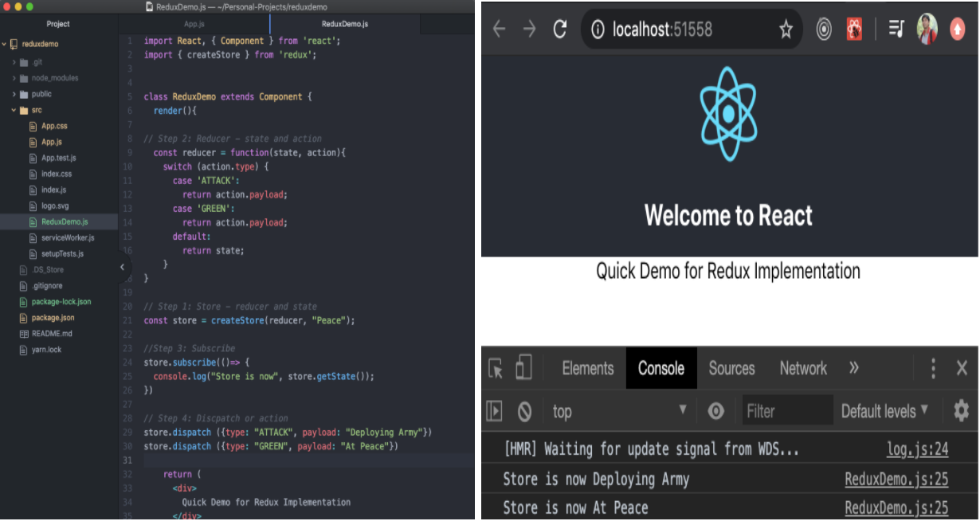Toggle the live expression eye in Console

coord(715,410)
